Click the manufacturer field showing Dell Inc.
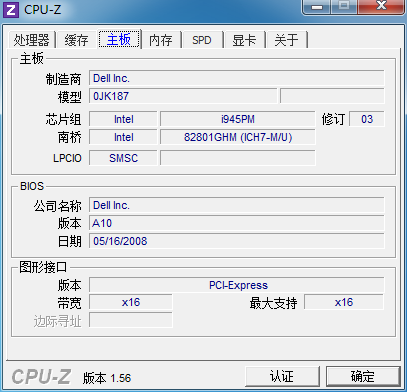This screenshot has width=407, height=392. (x=237, y=78)
